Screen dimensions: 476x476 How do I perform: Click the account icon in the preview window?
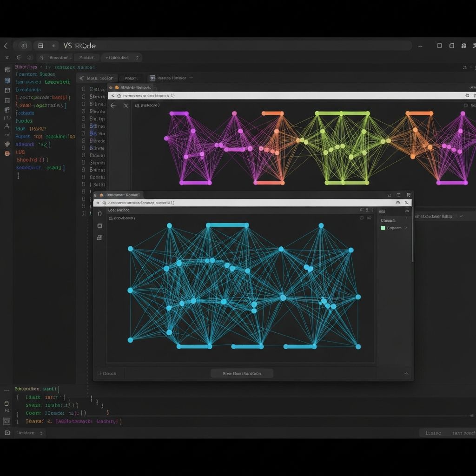406,203
